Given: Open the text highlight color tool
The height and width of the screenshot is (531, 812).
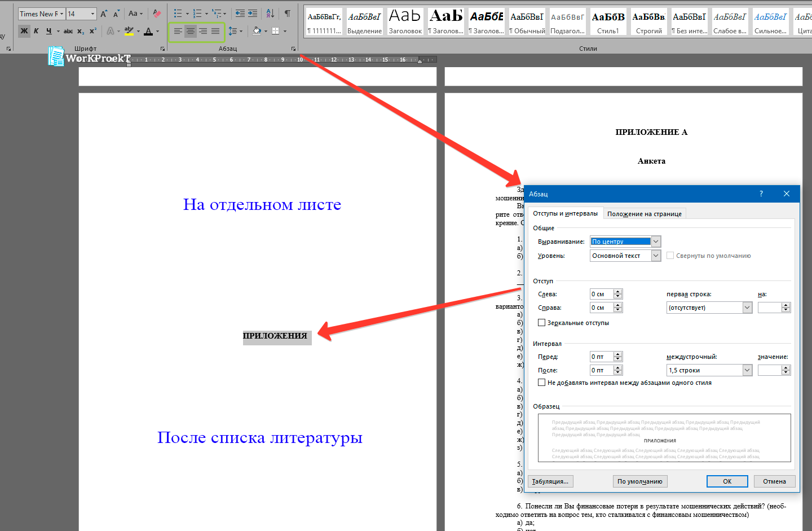Looking at the screenshot, I should point(129,31).
